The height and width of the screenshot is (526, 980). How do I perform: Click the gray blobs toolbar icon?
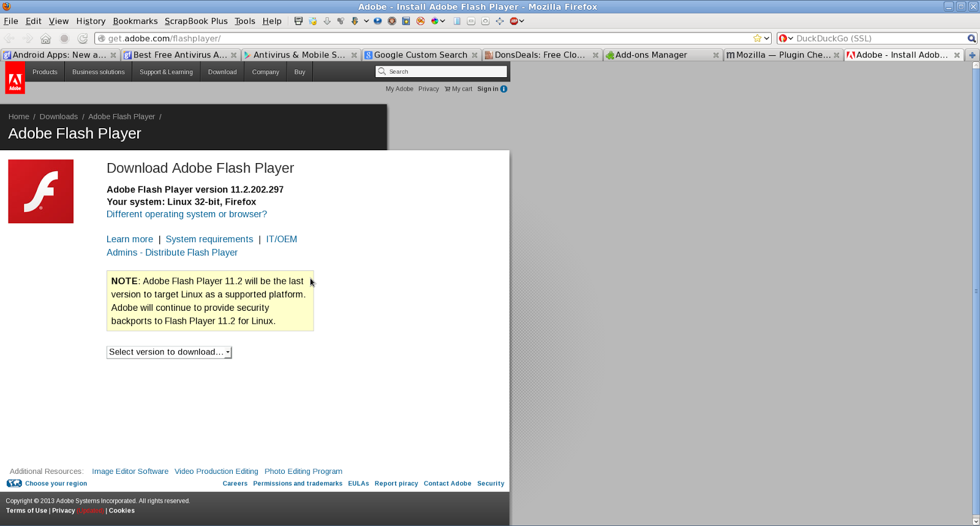coord(341,21)
